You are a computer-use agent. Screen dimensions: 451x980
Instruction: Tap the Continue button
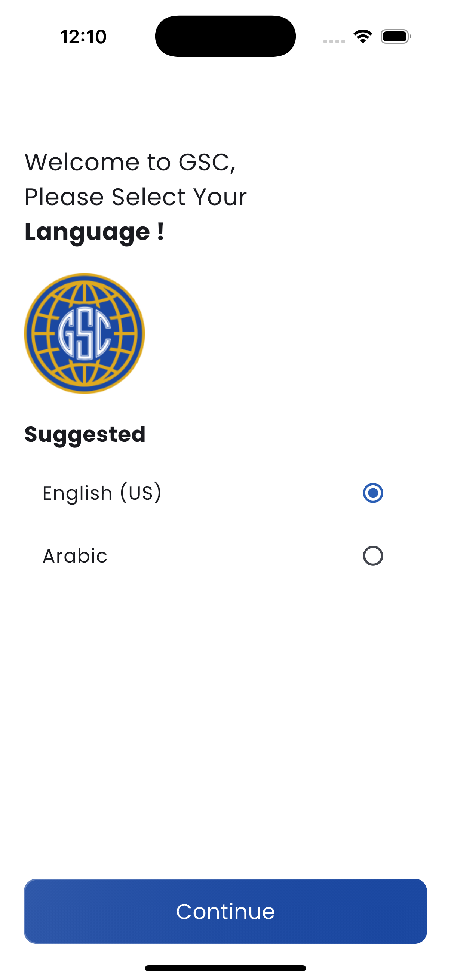pos(225,911)
